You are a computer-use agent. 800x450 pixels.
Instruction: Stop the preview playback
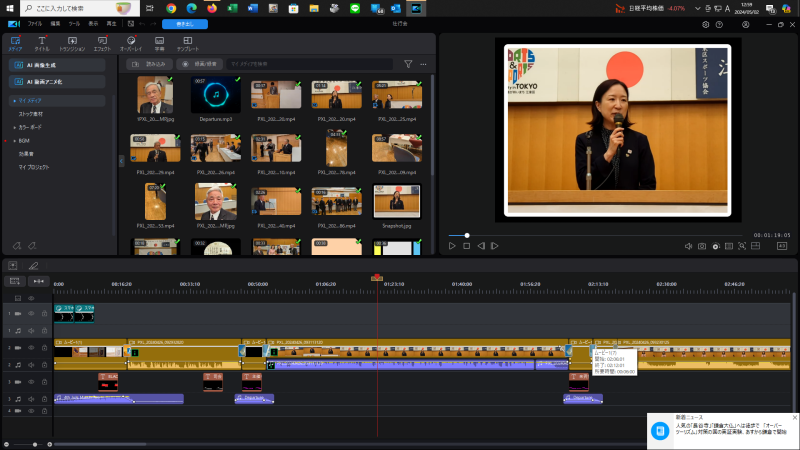(466, 246)
